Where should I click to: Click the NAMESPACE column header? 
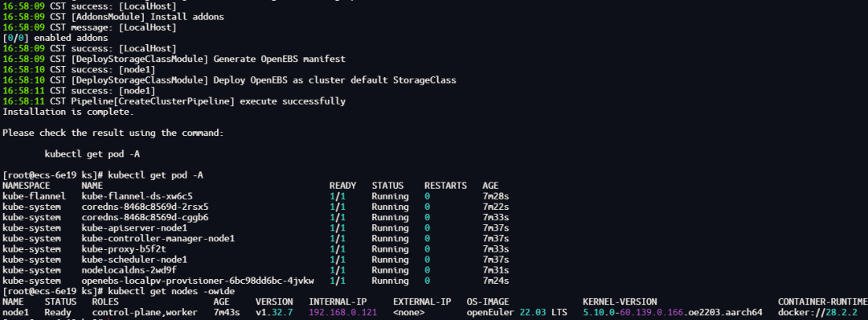(x=27, y=186)
